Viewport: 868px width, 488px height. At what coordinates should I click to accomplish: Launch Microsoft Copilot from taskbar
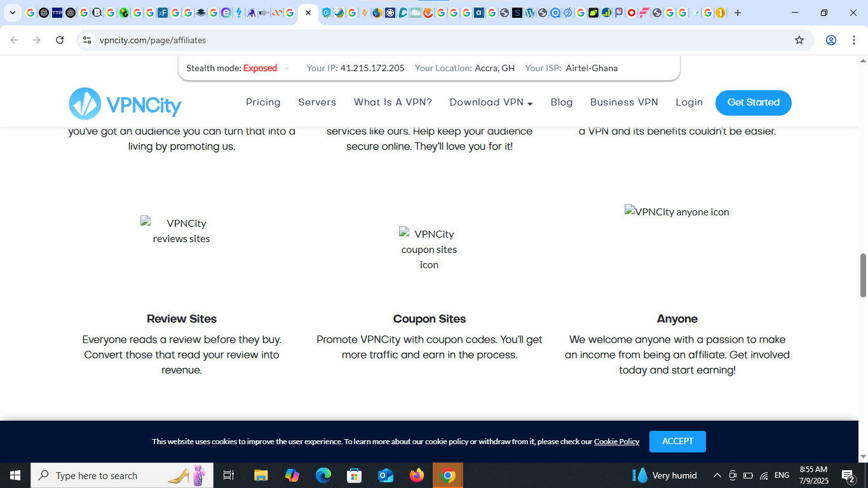tap(292, 475)
